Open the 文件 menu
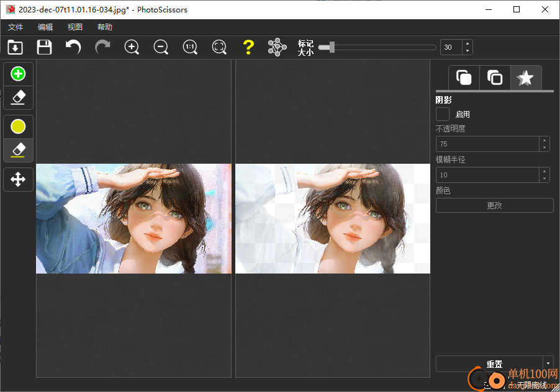 [x=16, y=27]
